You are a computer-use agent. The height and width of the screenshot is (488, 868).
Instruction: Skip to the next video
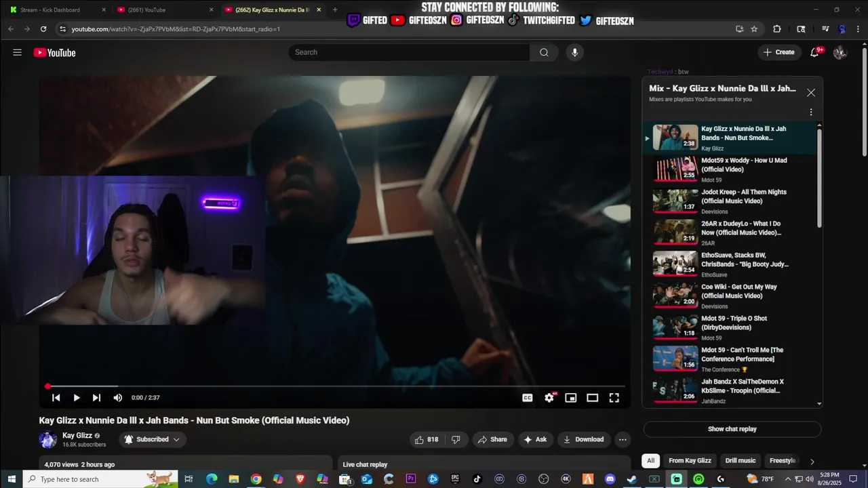point(96,398)
